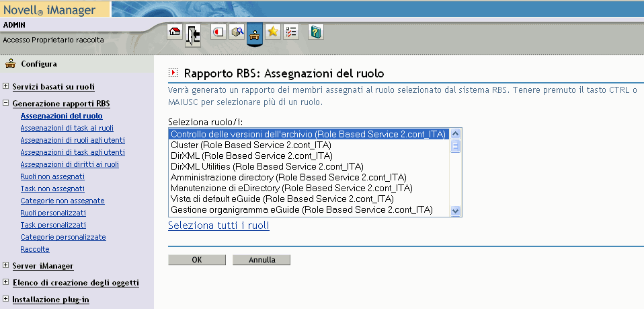Screen dimensions: 644x309
Task: Select Gestione organigramma eGuide role
Action: 309,209
